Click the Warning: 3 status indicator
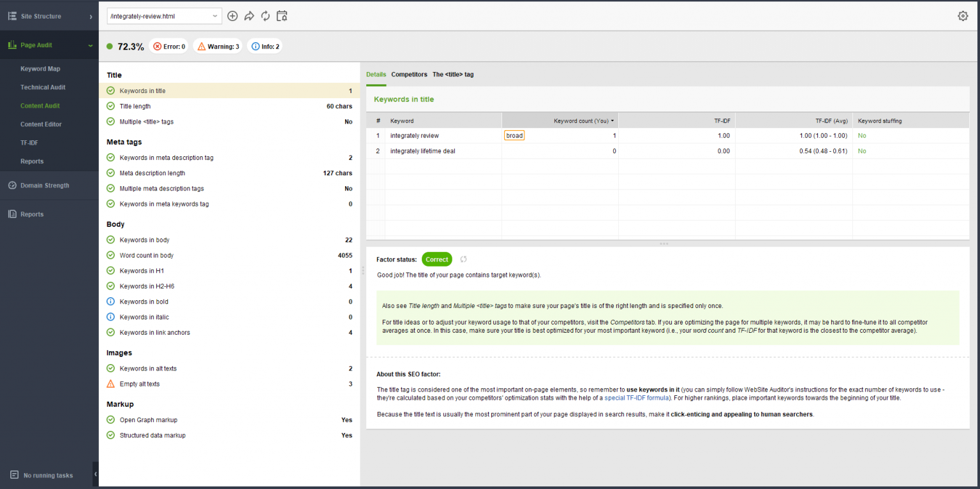This screenshot has width=980, height=489. (218, 46)
